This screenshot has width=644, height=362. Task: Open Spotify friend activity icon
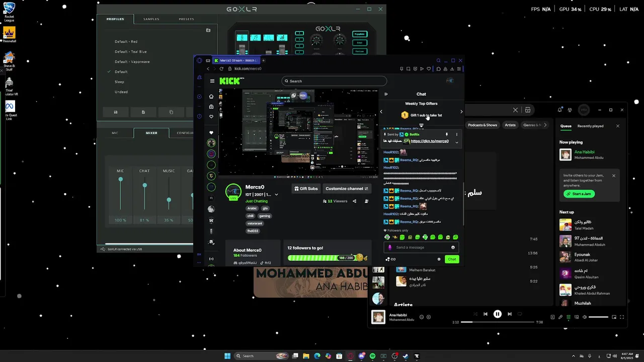[x=570, y=110]
